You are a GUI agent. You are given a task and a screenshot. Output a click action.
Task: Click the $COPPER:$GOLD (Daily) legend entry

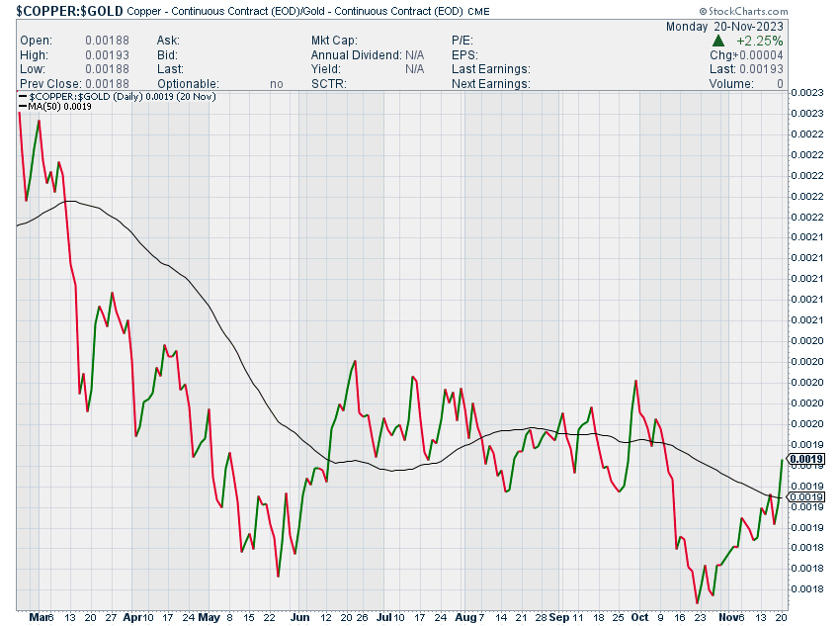tap(118, 97)
